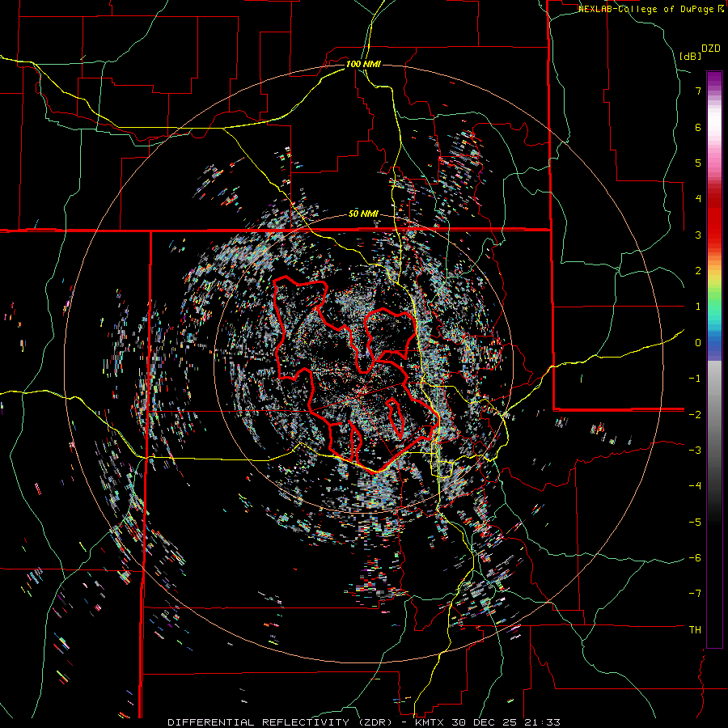Select the "0" value on the dB scale
Screen dimensions: 728x728
pyautogui.click(x=698, y=343)
